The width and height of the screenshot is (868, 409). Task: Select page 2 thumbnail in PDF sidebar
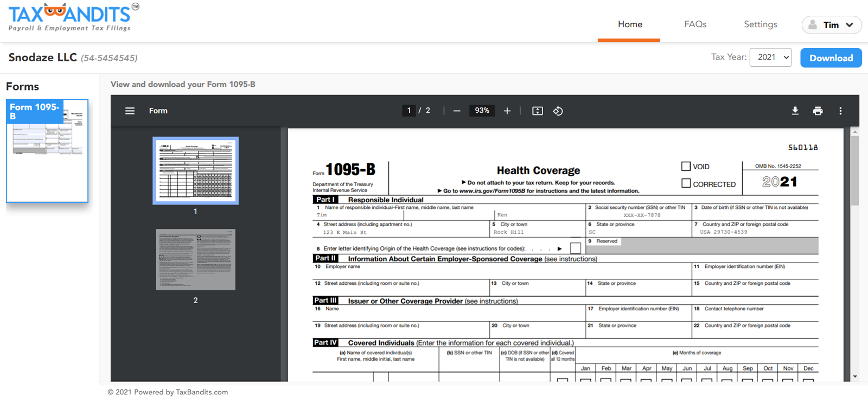195,259
